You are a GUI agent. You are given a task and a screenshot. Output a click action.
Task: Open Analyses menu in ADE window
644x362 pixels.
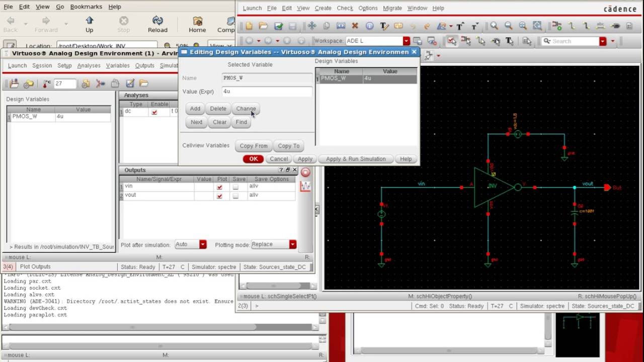(x=89, y=65)
